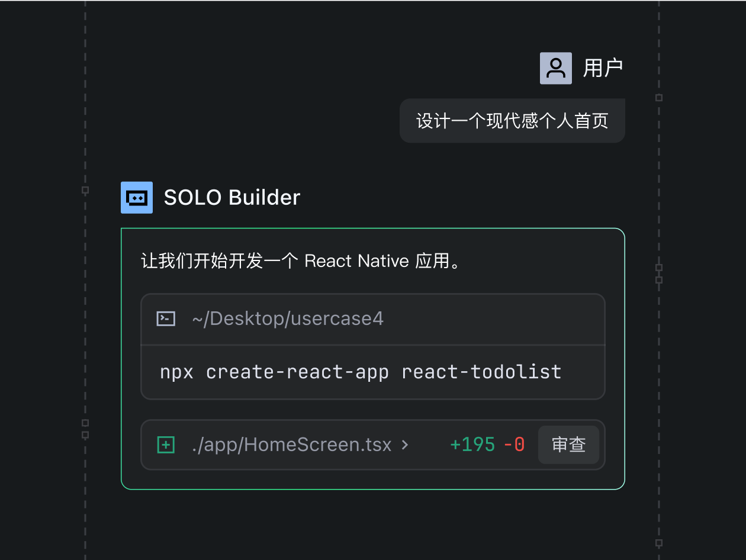Click the SOLO Builder name label
Image resolution: width=746 pixels, height=560 pixels.
pyautogui.click(x=232, y=197)
